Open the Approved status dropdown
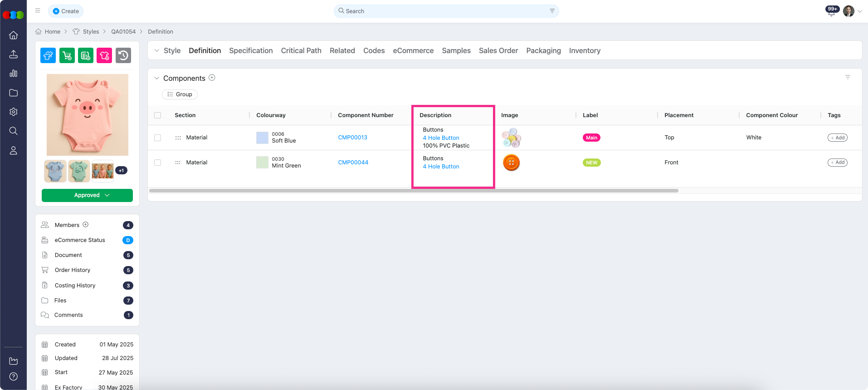This screenshot has width=868, height=390. 87,195
